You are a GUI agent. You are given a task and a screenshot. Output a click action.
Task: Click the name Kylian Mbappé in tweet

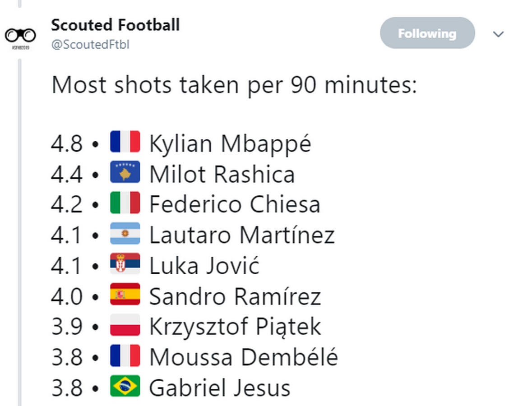pyautogui.click(x=230, y=143)
